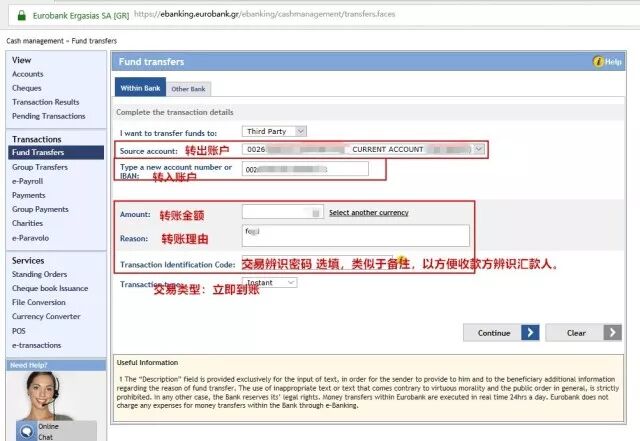Open e-transactions
This screenshot has height=441, width=640.
36,345
